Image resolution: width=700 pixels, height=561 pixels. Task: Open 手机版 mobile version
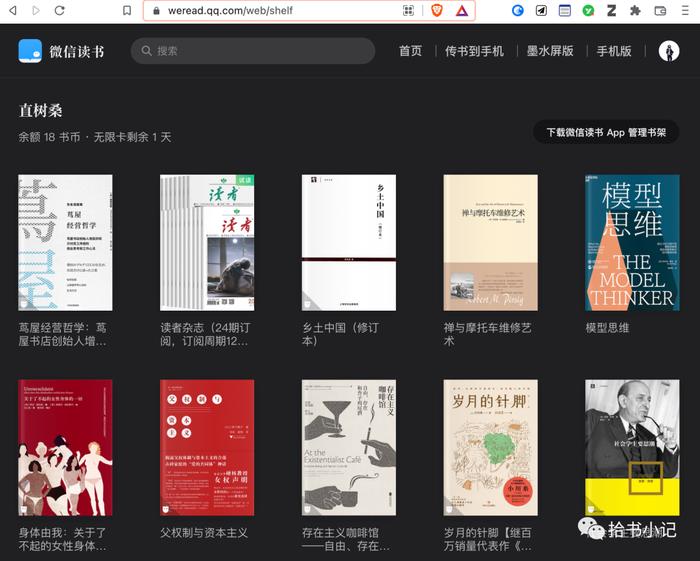614,51
